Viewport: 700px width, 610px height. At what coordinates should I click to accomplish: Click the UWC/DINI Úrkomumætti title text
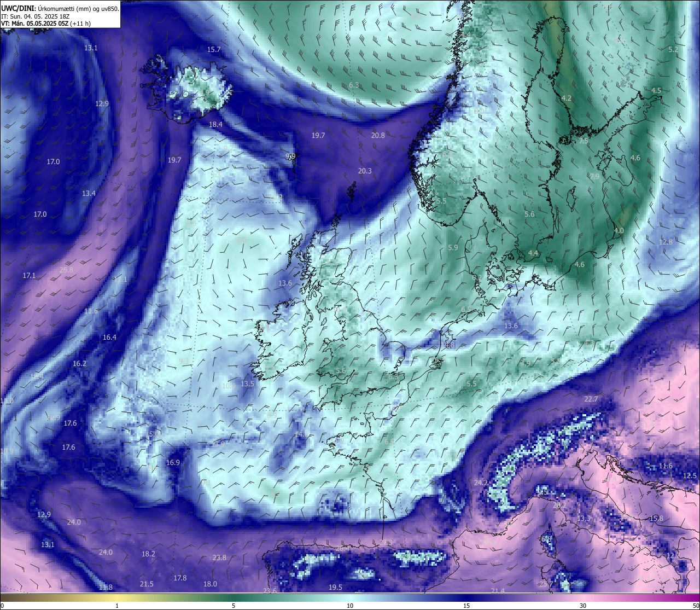coord(60,9)
